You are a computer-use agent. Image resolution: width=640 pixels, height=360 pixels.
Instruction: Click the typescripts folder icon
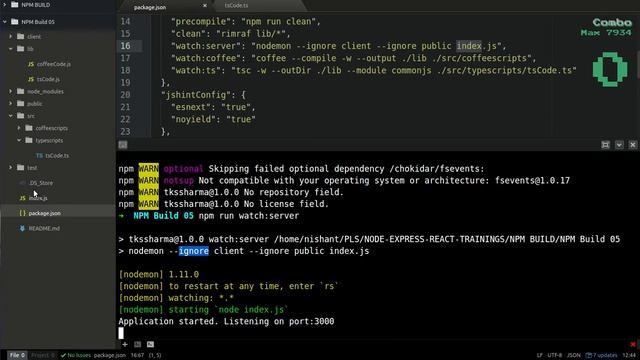29,140
